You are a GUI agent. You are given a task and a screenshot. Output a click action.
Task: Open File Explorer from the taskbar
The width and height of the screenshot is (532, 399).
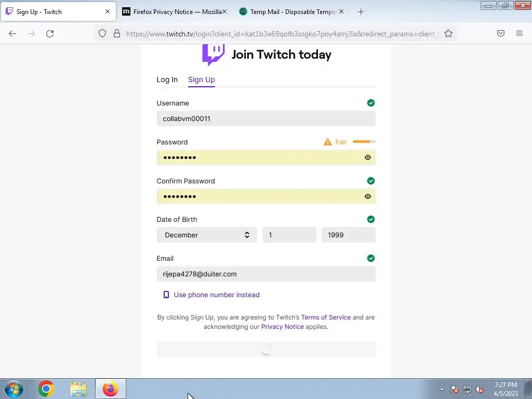click(x=78, y=389)
